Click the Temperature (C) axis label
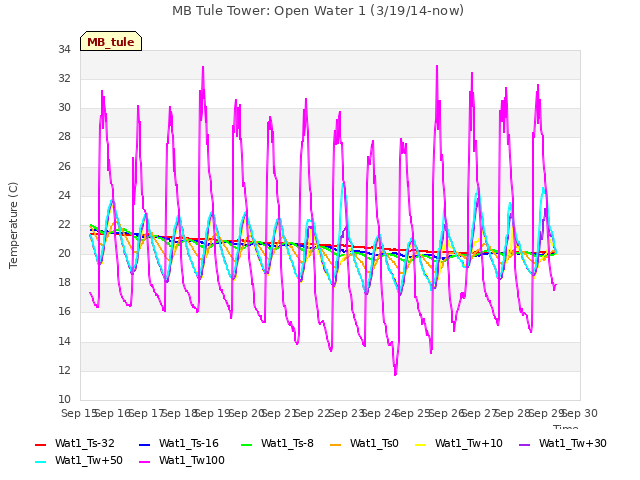The width and height of the screenshot is (640, 480). coord(13,225)
